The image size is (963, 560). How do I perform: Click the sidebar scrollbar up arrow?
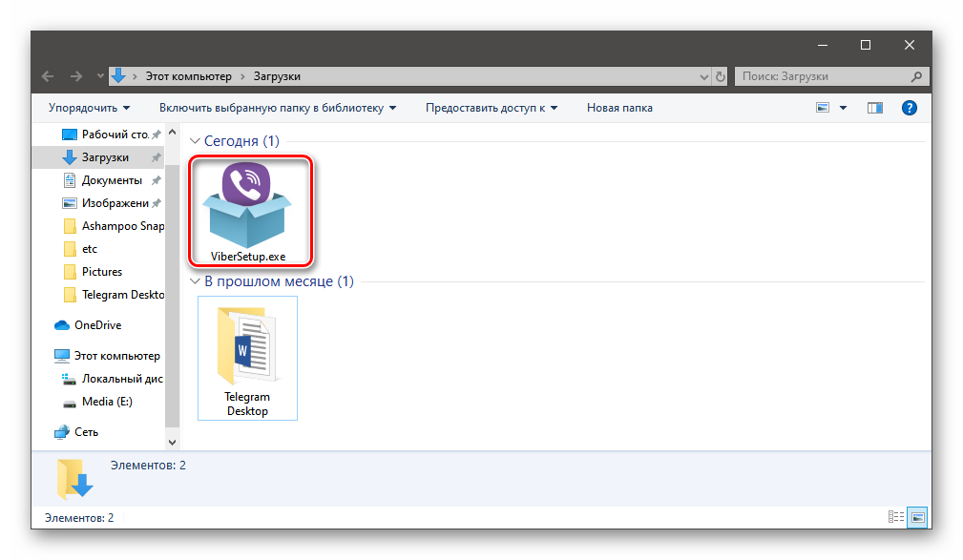[x=172, y=132]
